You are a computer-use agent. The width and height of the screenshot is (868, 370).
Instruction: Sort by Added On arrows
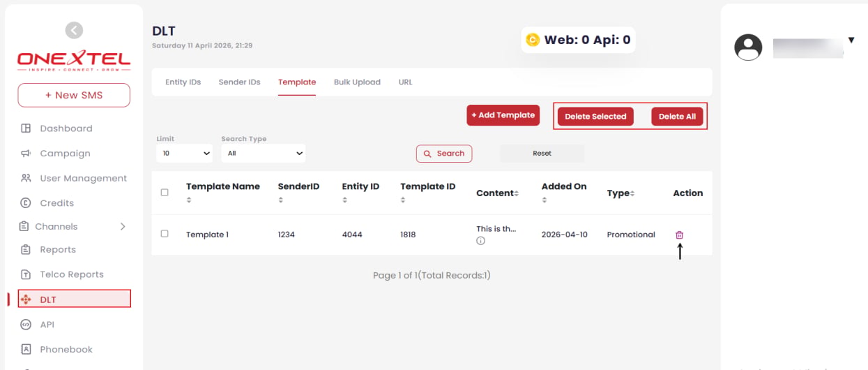tap(544, 200)
